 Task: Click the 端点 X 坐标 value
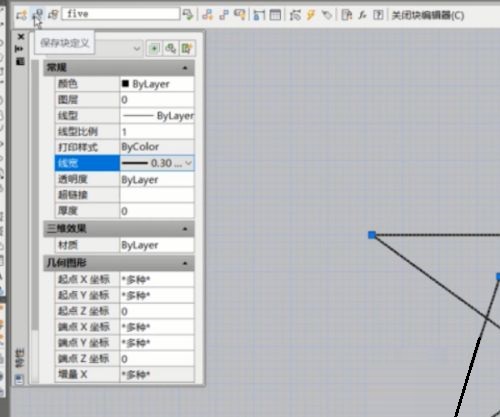coord(157,327)
